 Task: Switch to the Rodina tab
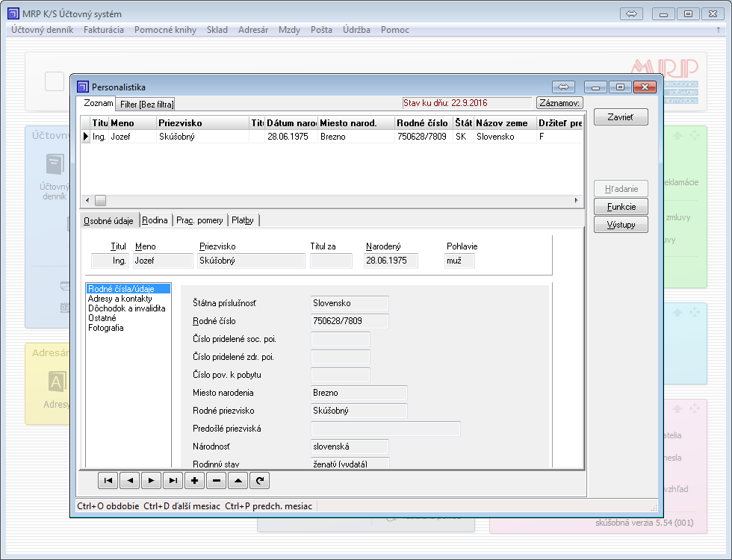coord(155,220)
